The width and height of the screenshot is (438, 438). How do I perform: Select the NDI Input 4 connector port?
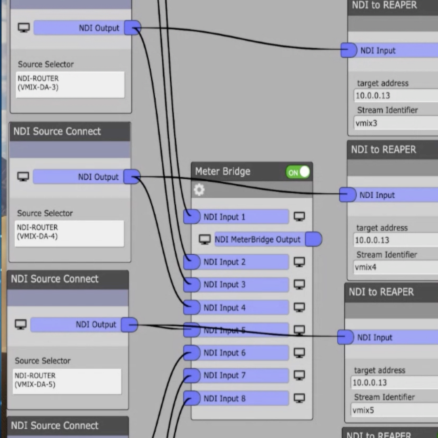click(192, 307)
